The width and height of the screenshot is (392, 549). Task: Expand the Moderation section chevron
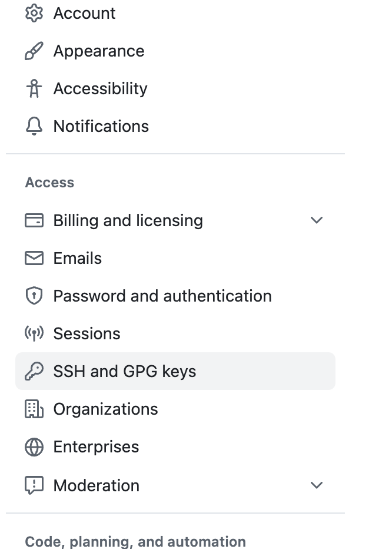click(x=317, y=485)
